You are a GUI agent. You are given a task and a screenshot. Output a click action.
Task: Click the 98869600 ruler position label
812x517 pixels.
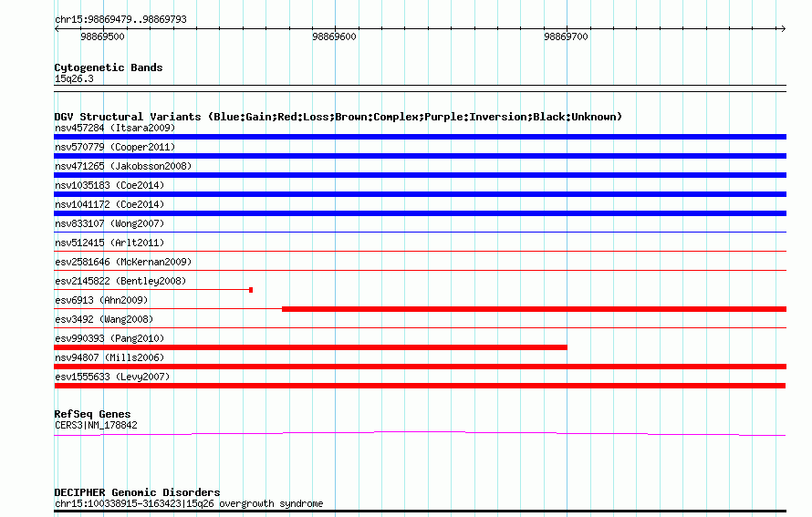pyautogui.click(x=334, y=36)
